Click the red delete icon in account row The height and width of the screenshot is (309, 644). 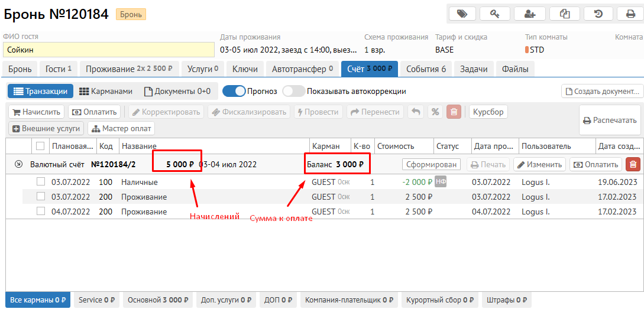point(633,165)
